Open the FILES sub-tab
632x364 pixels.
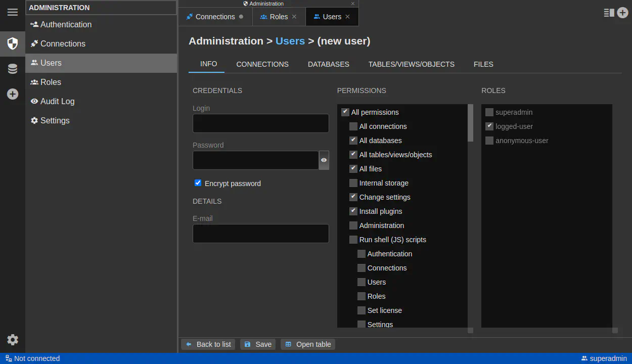click(483, 64)
